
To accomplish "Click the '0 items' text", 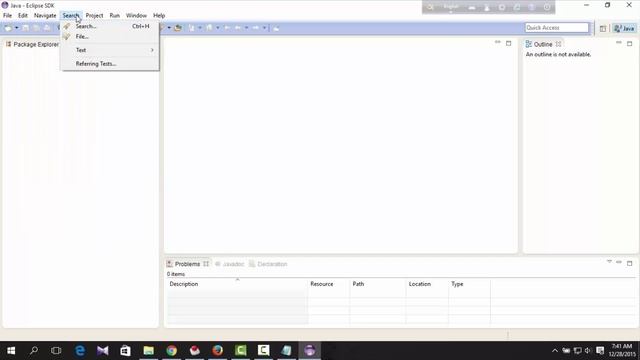I will (x=176, y=274).
